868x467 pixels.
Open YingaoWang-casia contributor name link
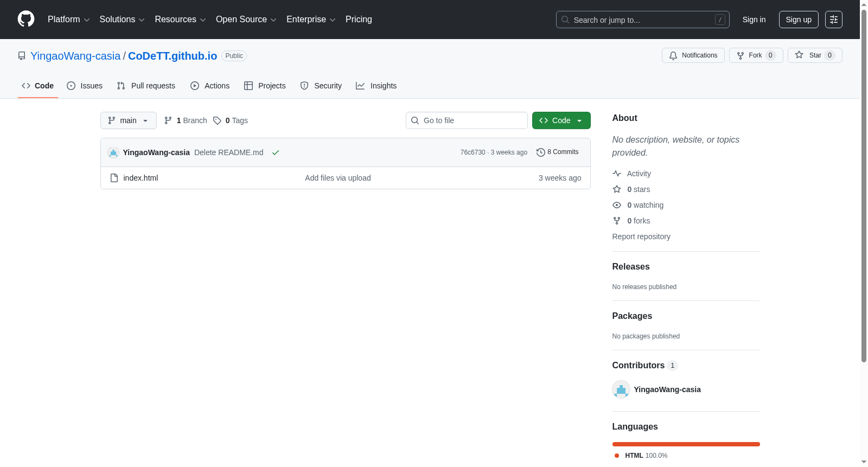(x=667, y=389)
